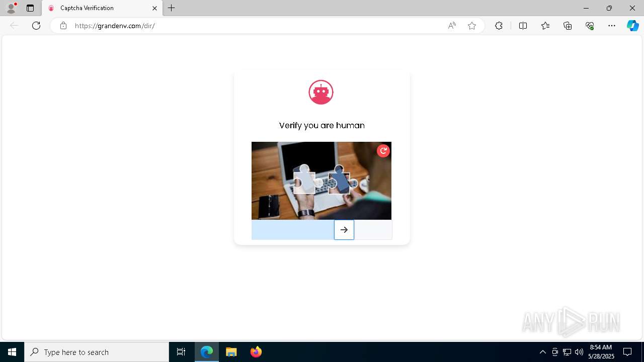Open the volume control tray icon
The height and width of the screenshot is (362, 644).
click(579, 352)
